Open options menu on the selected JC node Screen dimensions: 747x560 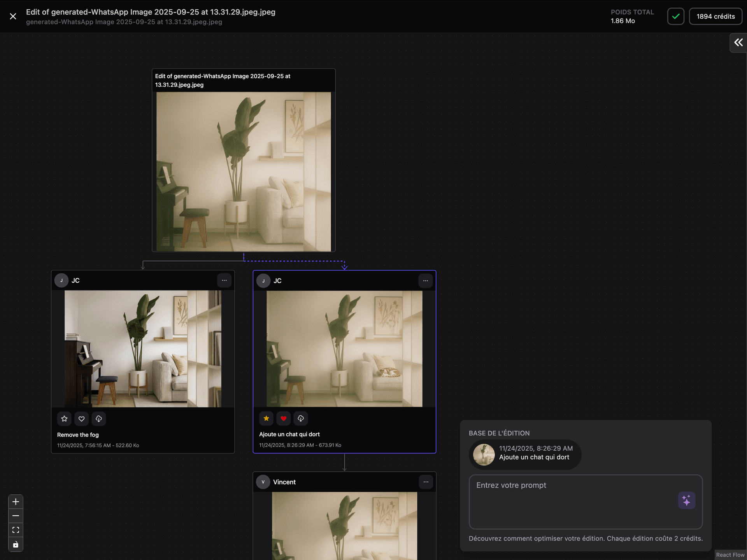pyautogui.click(x=426, y=281)
